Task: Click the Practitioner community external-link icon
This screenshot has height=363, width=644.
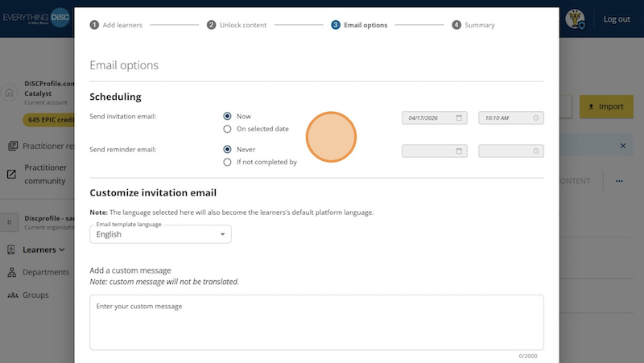Action: pyautogui.click(x=11, y=174)
